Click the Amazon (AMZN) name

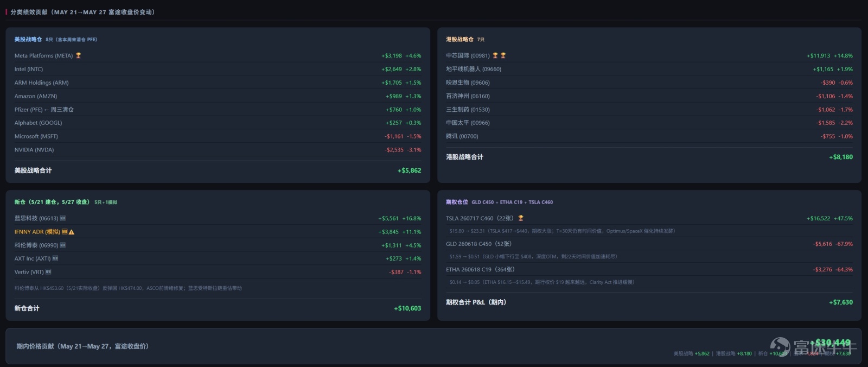coord(36,96)
